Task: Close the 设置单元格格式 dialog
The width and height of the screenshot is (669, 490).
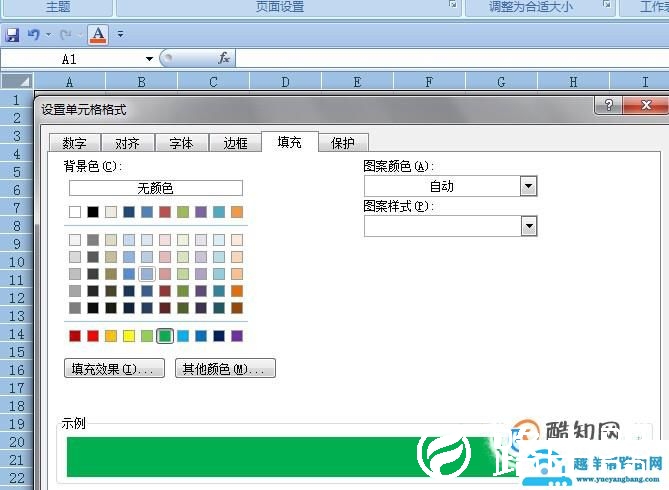Action: (x=646, y=105)
